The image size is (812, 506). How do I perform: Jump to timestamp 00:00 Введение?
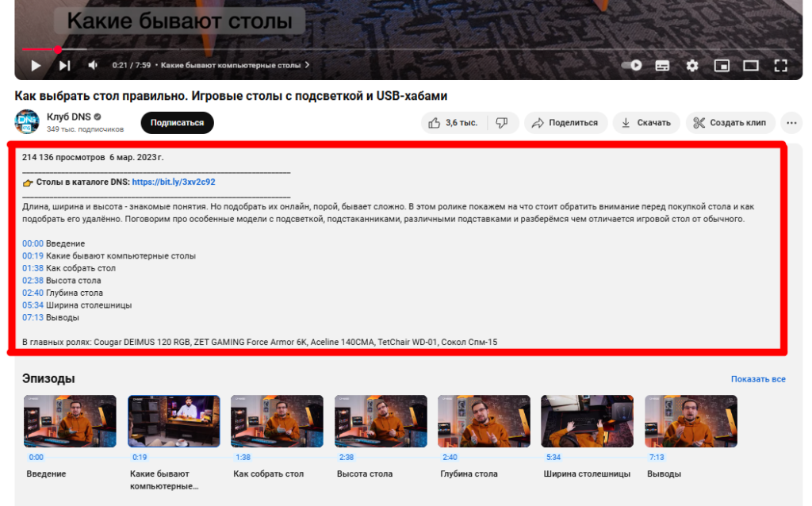pos(33,243)
